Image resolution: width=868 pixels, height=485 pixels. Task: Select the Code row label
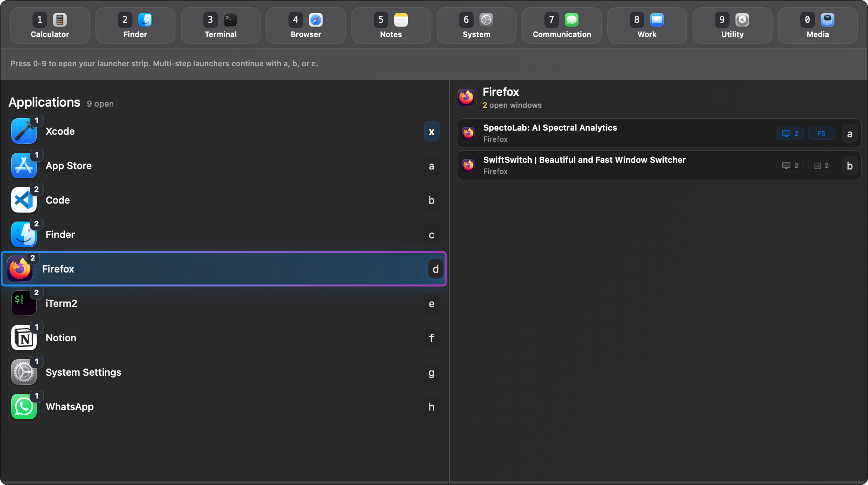(58, 200)
